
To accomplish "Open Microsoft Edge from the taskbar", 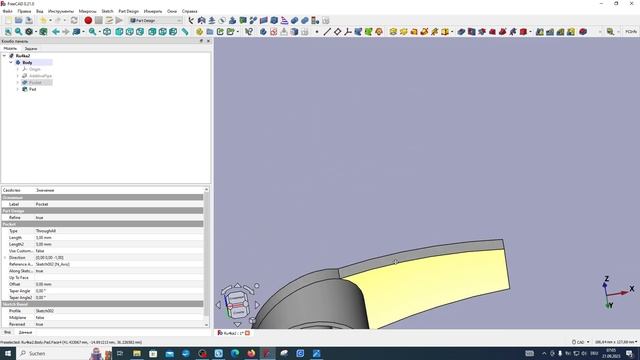I will tap(235, 353).
